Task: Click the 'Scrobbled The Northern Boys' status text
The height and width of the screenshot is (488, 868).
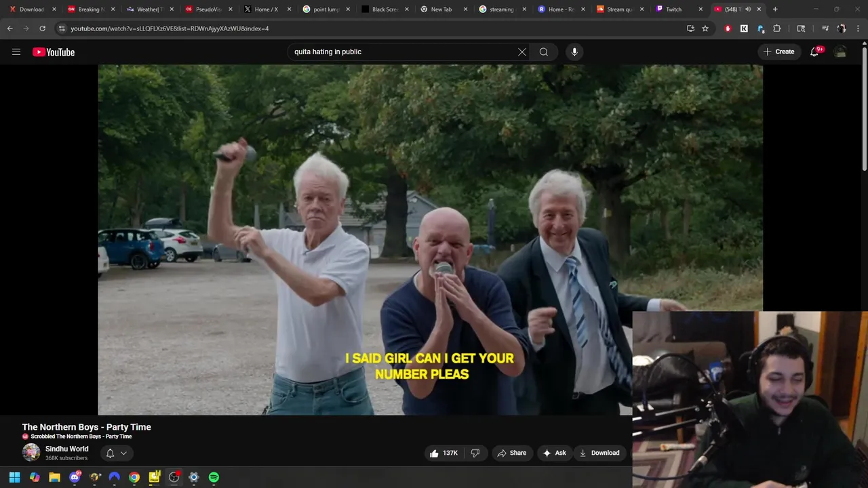Action: pyautogui.click(x=81, y=436)
